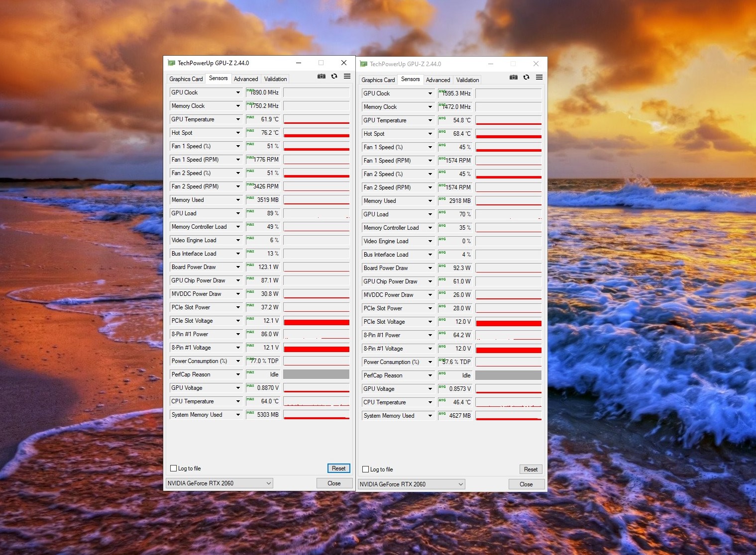Open GPU Voltage sensor dropdown in right window
The width and height of the screenshot is (756, 555).
(x=430, y=389)
